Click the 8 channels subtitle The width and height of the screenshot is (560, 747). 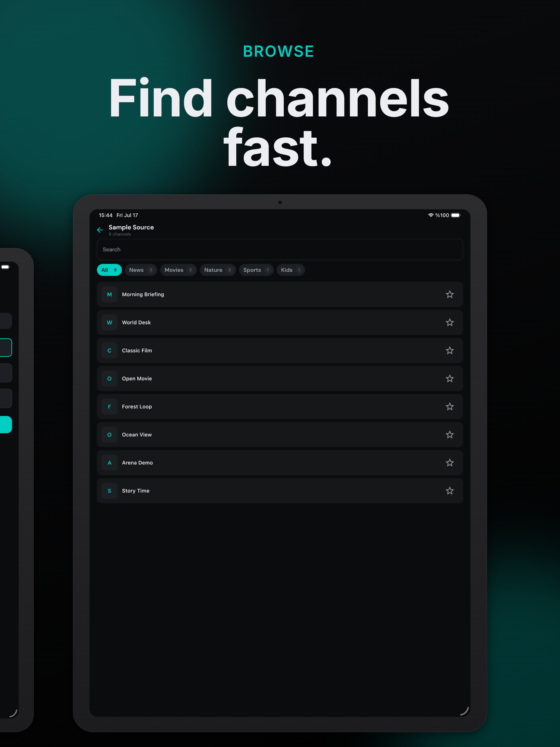pos(119,234)
